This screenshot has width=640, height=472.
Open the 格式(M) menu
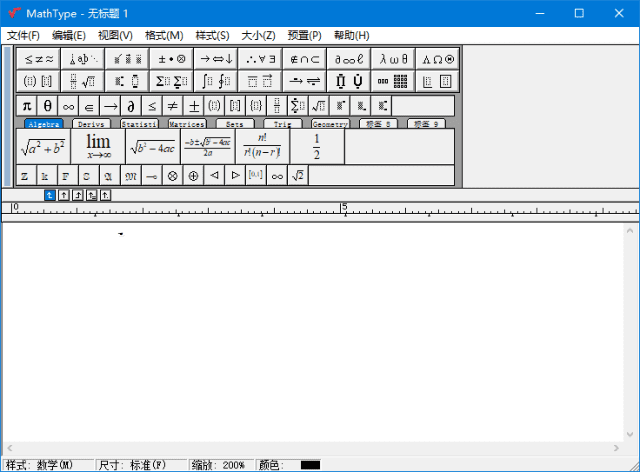[164, 35]
